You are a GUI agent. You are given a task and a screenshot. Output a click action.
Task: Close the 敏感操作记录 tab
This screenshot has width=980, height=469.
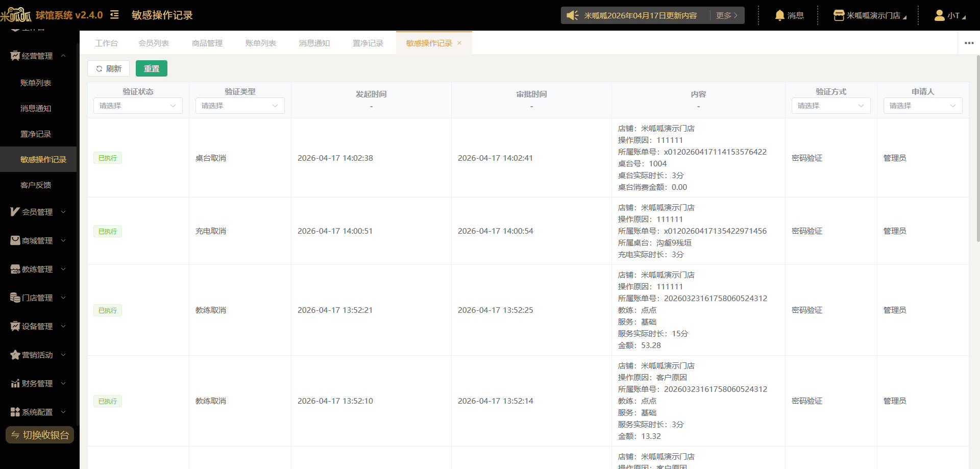[x=459, y=43]
